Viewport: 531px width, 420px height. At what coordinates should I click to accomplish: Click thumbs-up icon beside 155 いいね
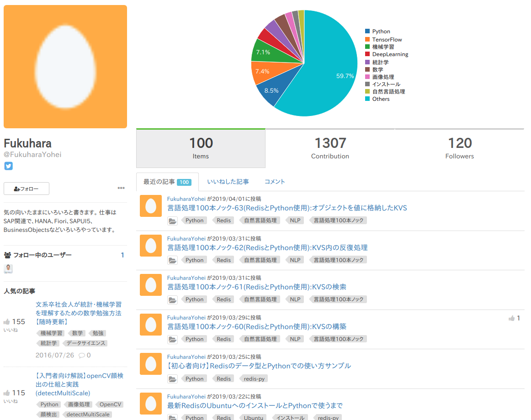point(6,321)
